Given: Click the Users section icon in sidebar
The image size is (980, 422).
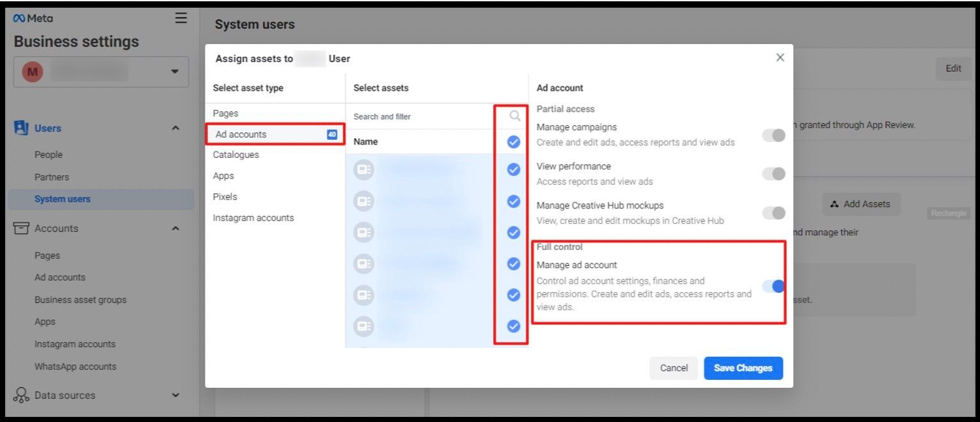Looking at the screenshot, I should click(x=21, y=128).
